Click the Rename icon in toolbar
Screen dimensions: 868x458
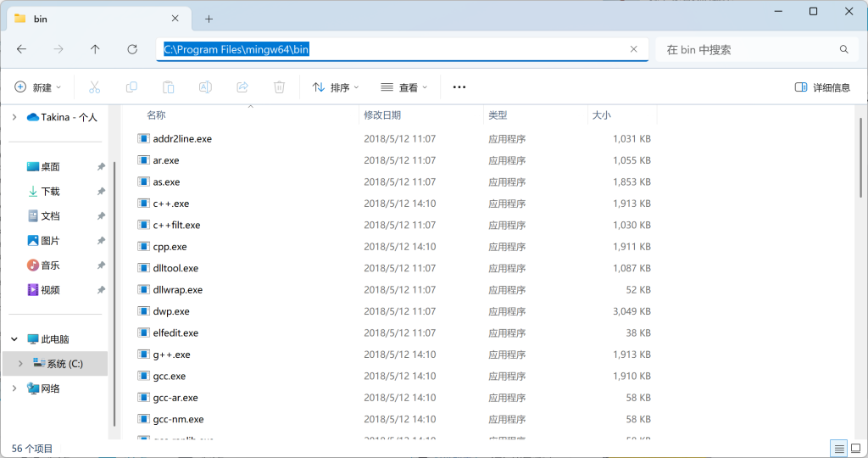click(205, 87)
